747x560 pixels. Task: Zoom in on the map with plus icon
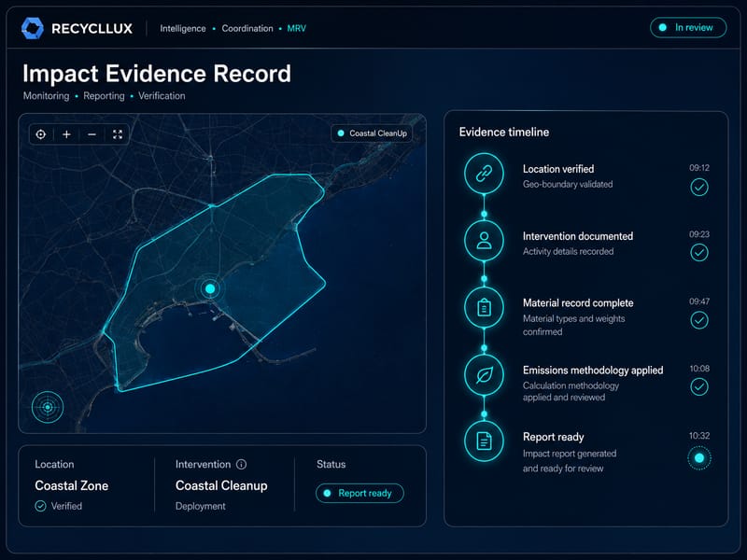point(66,134)
